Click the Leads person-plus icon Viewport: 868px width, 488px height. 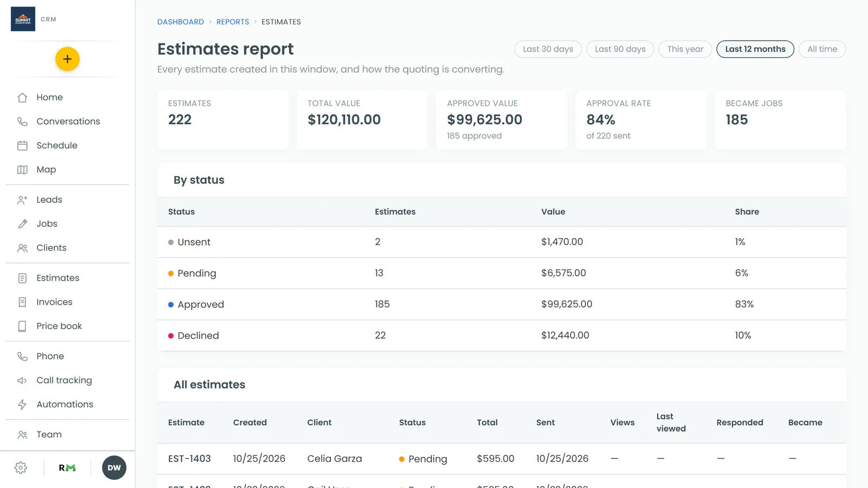click(x=22, y=200)
